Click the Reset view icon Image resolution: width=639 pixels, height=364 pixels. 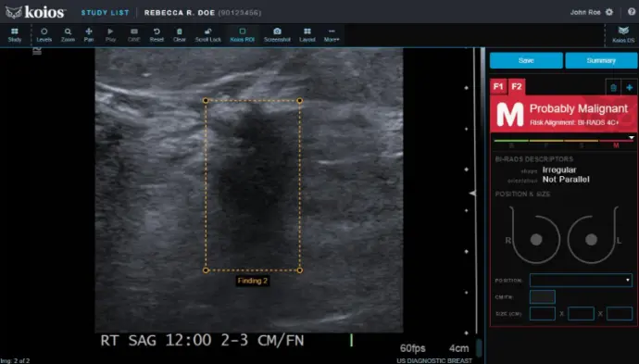point(157,34)
